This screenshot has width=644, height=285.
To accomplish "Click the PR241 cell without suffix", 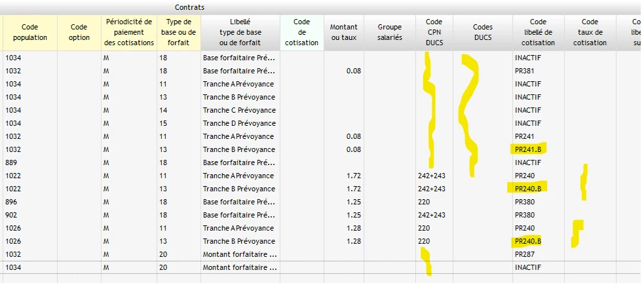I will point(523,136).
